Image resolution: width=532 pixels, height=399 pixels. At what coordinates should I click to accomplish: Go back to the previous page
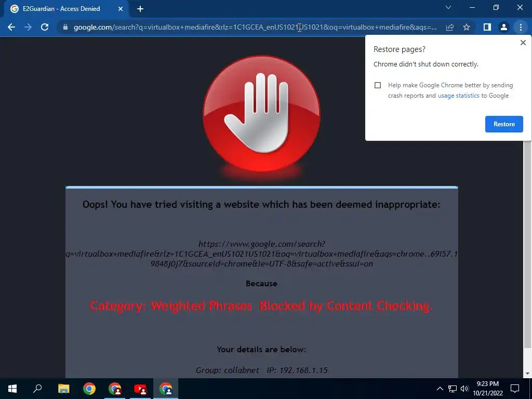point(11,27)
